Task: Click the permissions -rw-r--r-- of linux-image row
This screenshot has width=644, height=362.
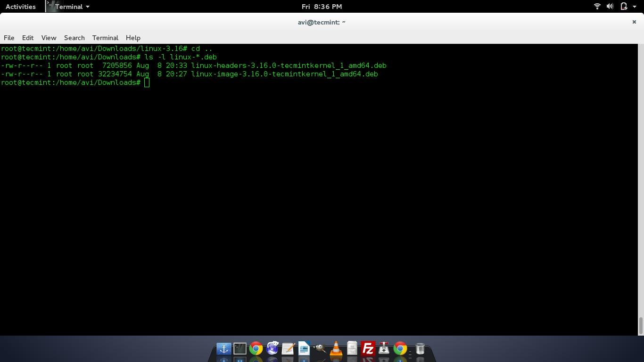Action: (22, 74)
